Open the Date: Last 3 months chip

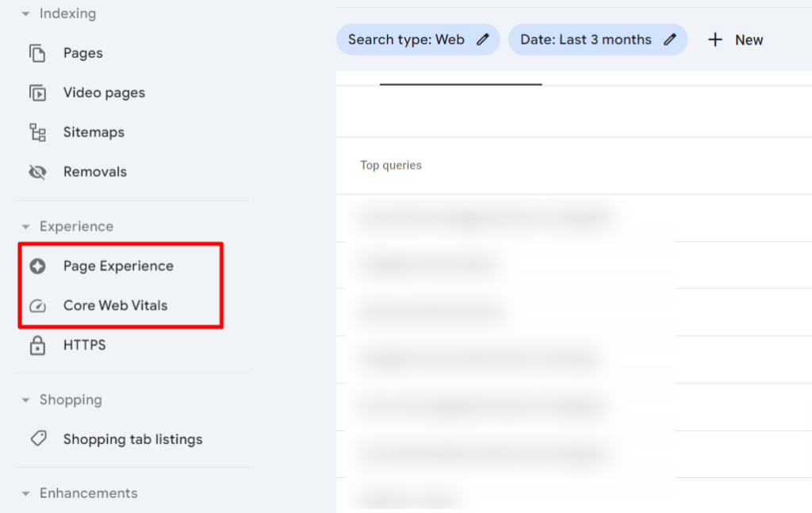(597, 39)
